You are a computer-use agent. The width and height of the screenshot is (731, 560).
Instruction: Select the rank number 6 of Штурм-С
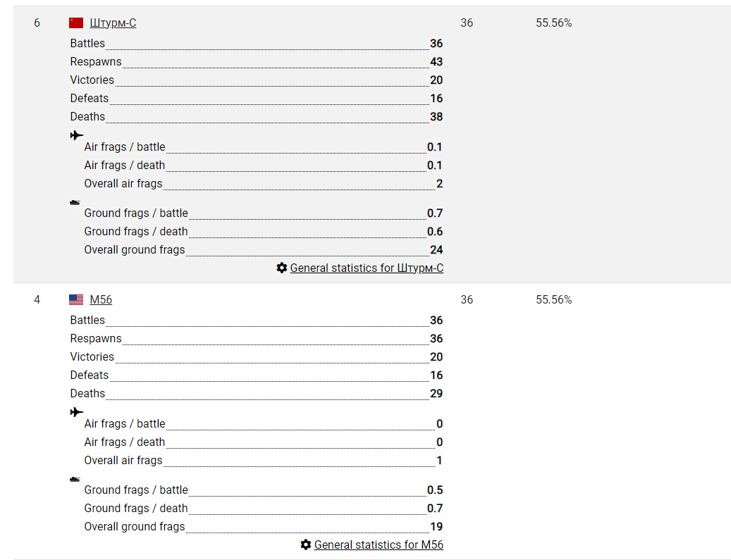click(37, 23)
